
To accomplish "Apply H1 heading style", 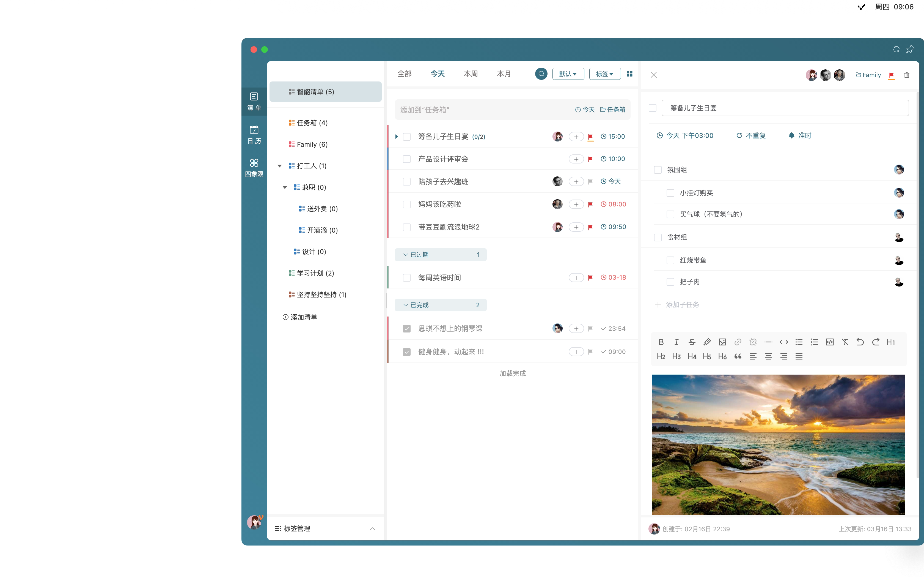I will 891,342.
